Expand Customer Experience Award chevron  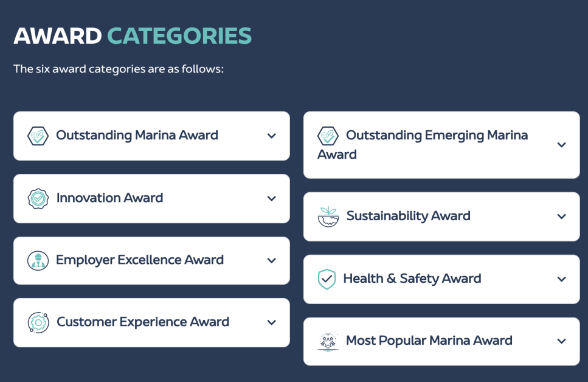coord(272,322)
